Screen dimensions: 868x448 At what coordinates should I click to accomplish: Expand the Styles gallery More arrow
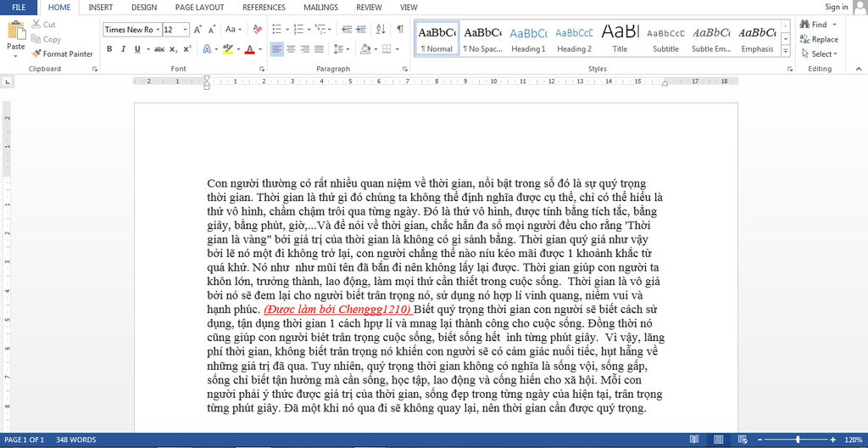[786, 50]
